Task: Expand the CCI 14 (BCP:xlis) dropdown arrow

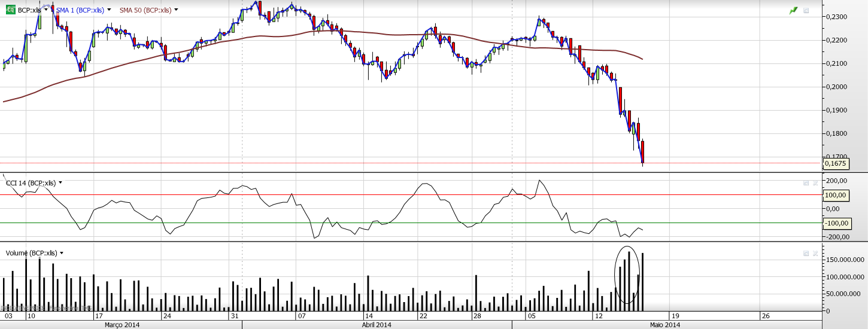Action: 60,183
